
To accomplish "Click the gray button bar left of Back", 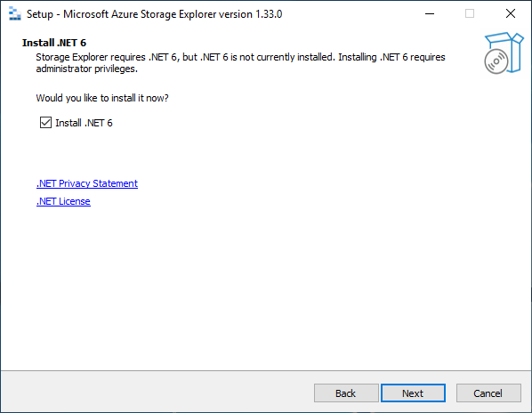I will point(157,393).
